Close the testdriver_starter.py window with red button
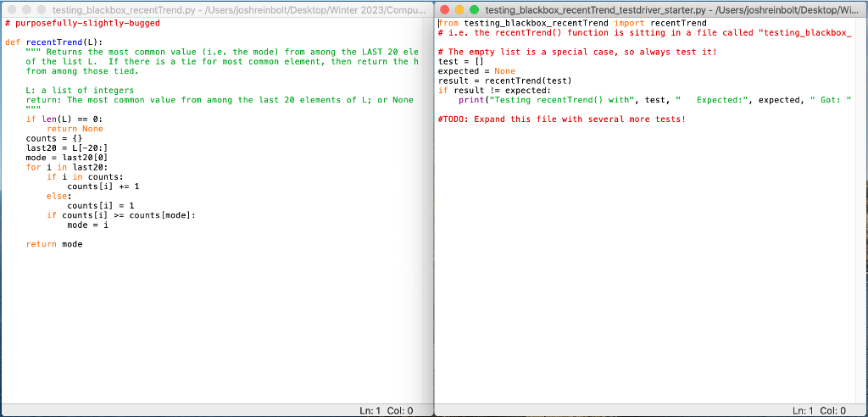The image size is (868, 417). (x=444, y=9)
